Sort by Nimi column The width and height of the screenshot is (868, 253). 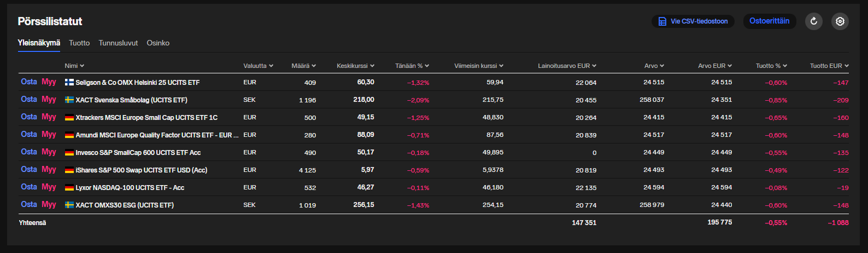pyautogui.click(x=74, y=66)
